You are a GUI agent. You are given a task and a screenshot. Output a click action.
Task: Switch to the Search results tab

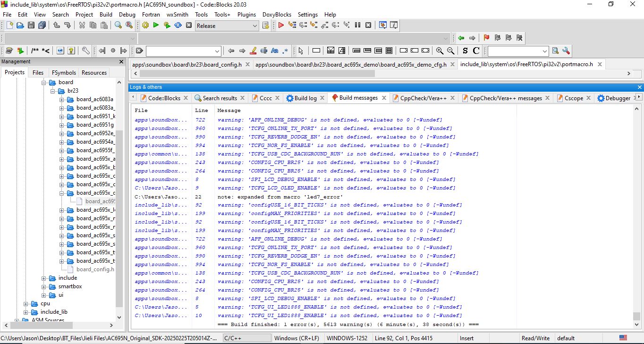coord(220,98)
